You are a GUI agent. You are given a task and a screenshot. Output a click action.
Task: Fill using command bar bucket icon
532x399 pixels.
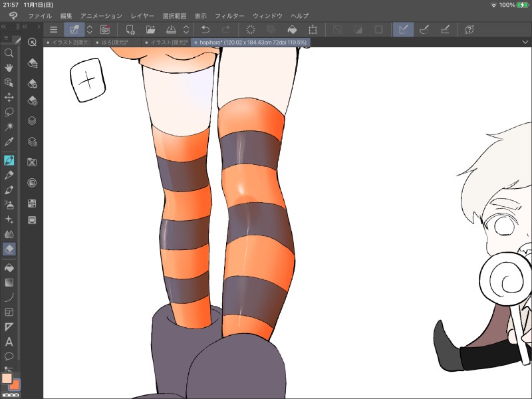click(x=292, y=29)
